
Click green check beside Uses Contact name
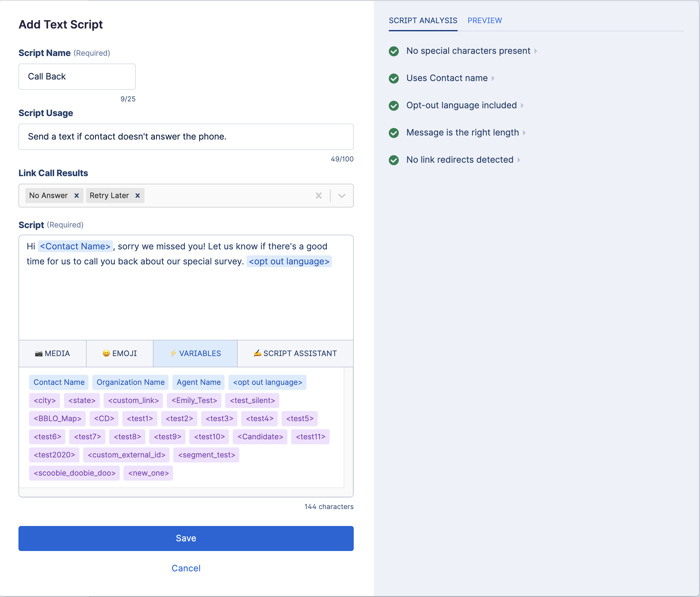point(393,79)
